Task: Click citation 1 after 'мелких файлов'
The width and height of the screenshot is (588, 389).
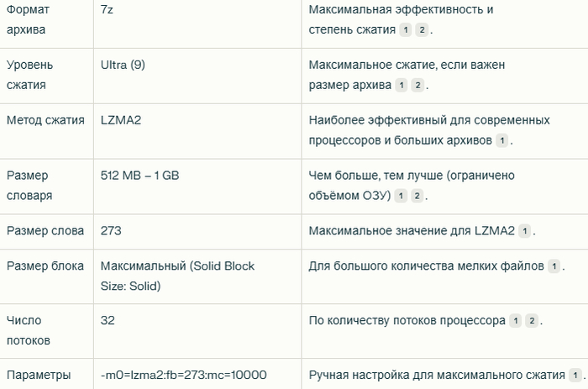Action: point(554,266)
